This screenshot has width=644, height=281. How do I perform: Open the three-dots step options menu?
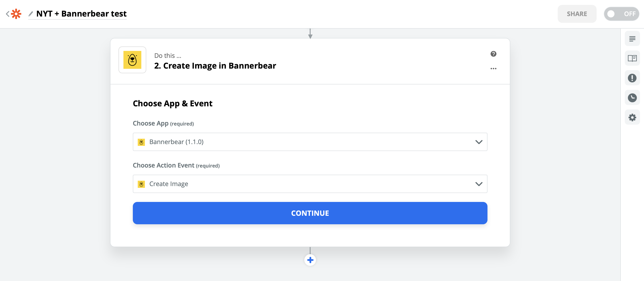493,68
